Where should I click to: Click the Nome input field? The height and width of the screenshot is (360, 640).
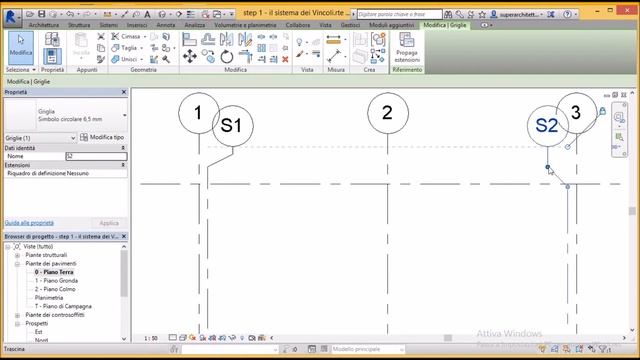(96, 156)
